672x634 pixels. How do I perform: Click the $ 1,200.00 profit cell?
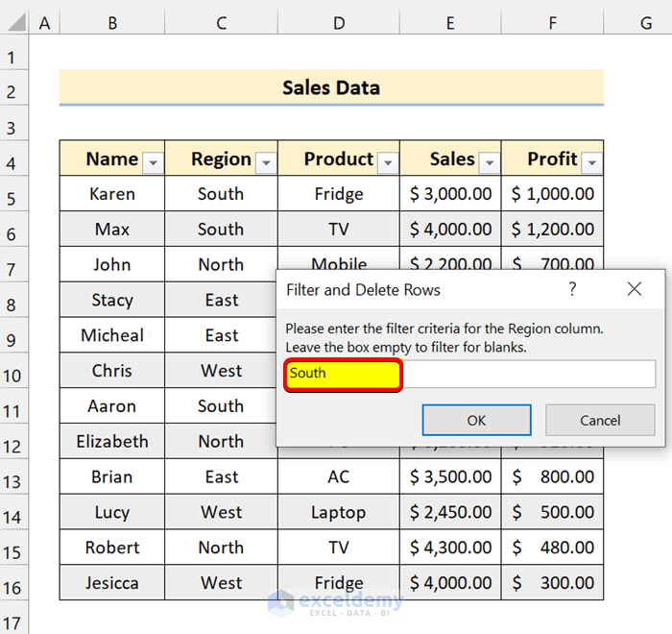tap(552, 229)
